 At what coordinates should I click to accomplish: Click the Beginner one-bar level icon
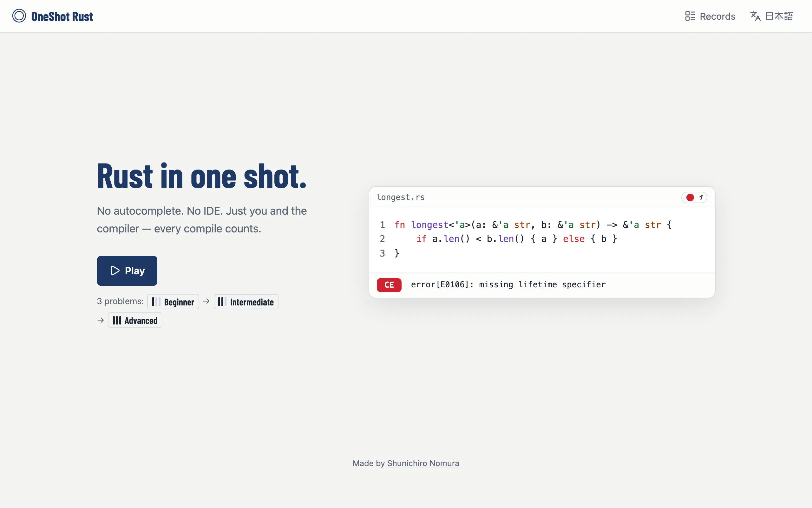pyautogui.click(x=156, y=302)
